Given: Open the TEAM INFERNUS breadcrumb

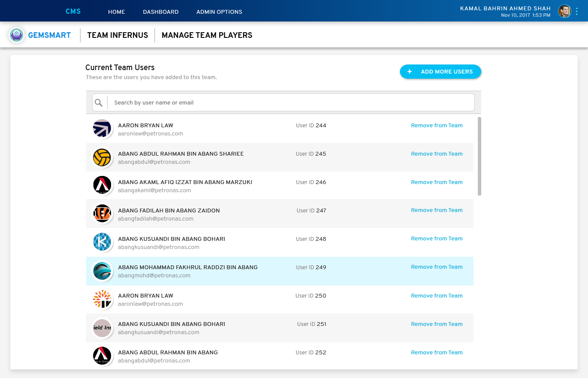Looking at the screenshot, I should (118, 35).
